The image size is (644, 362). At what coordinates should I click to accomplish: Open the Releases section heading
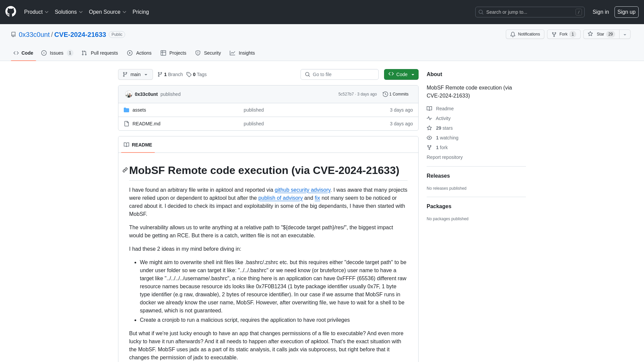438,176
